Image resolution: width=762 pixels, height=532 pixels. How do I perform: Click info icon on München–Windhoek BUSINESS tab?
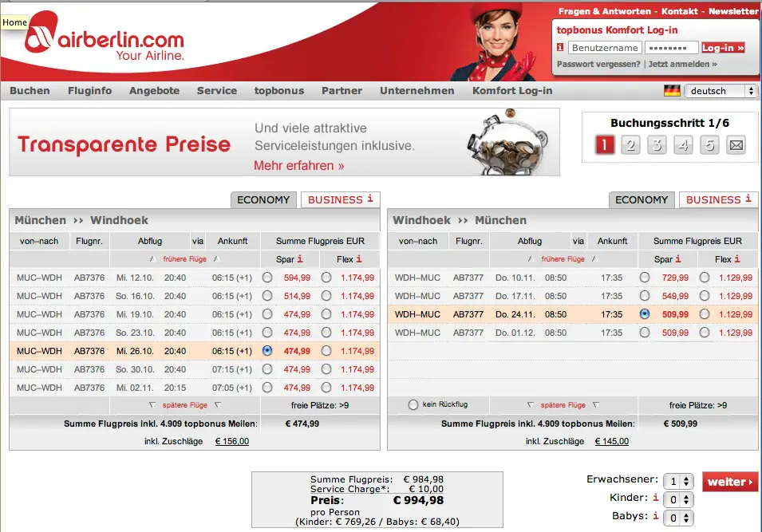point(370,199)
